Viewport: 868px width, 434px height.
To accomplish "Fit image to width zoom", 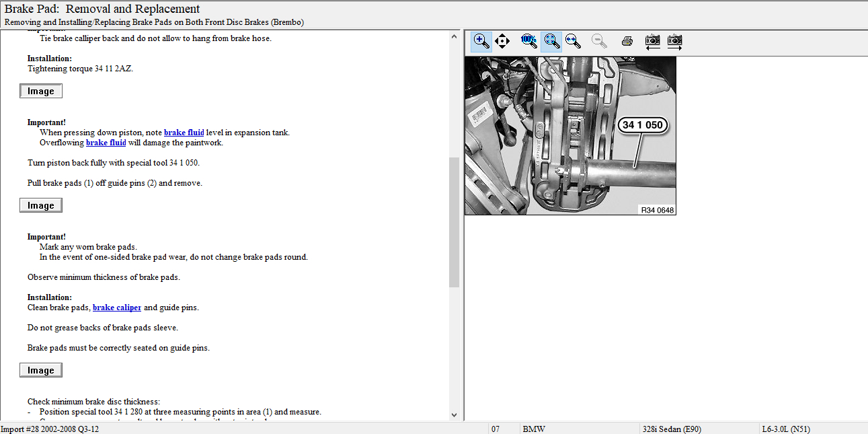I will (x=574, y=41).
